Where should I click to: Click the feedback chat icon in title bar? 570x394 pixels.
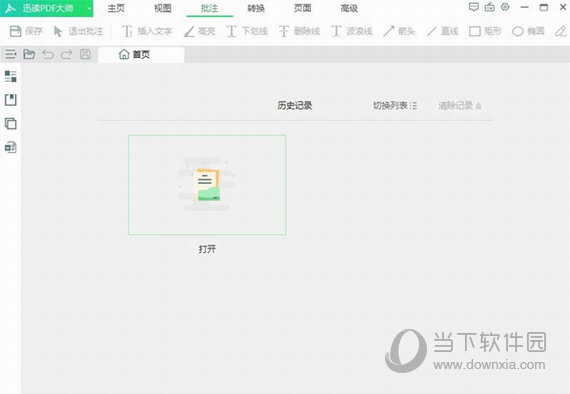tap(473, 7)
